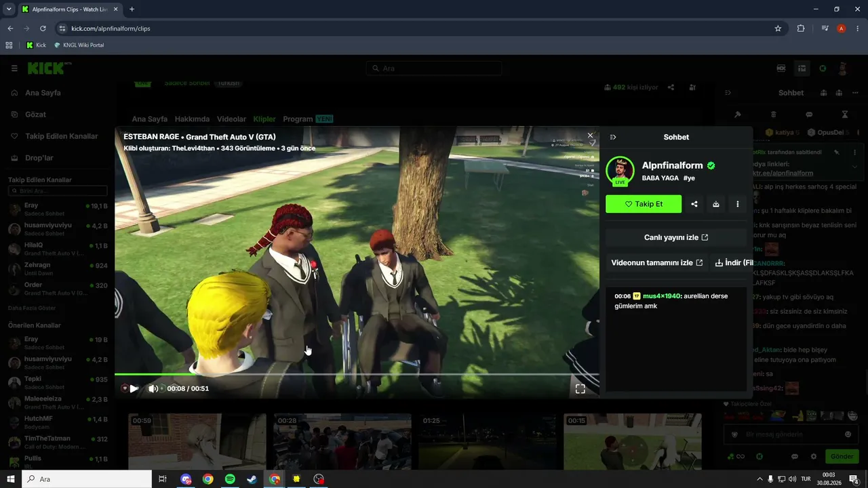868x488 pixels.
Task: Open the 01:25 clip thumbnail
Action: coord(488,441)
